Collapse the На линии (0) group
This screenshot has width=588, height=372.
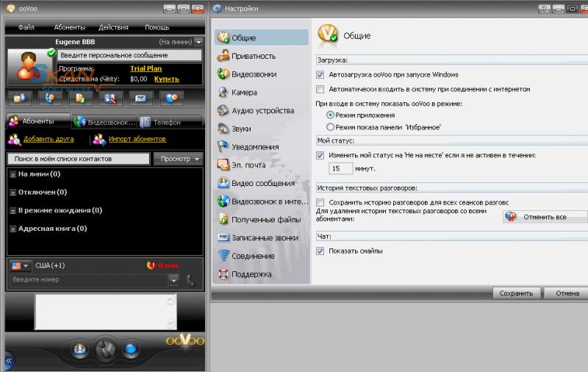click(x=13, y=174)
